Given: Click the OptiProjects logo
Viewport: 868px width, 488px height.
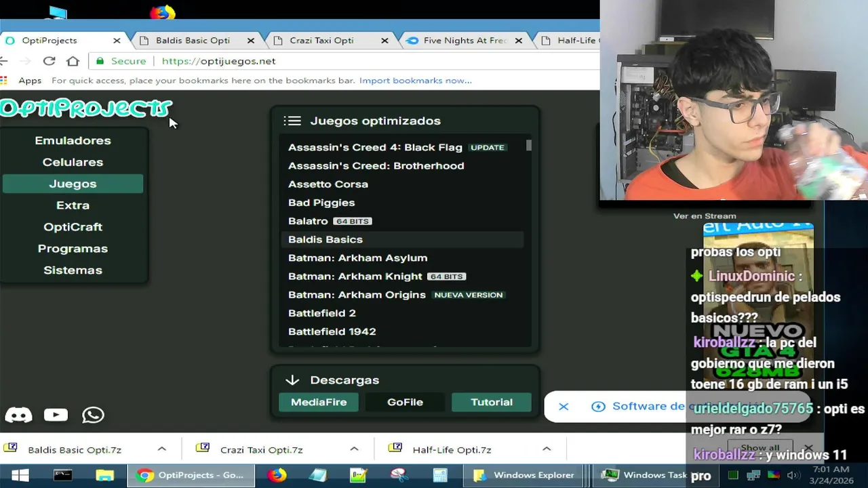Looking at the screenshot, I should click(x=85, y=108).
